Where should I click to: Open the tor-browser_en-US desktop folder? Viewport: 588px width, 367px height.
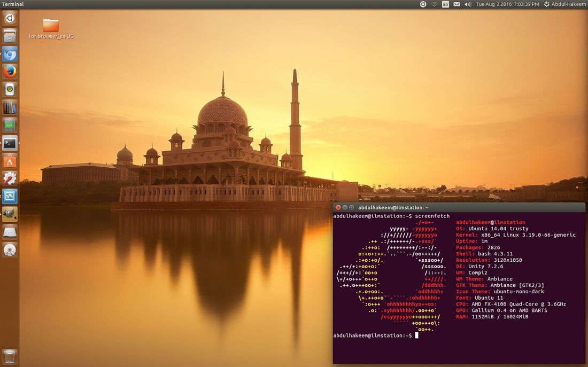pyautogui.click(x=50, y=24)
